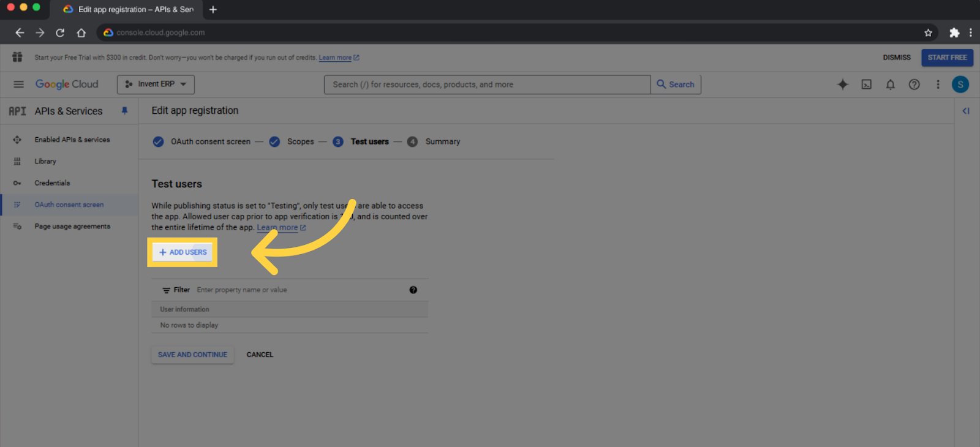Click the START FREE button
This screenshot has height=447, width=980.
[947, 58]
